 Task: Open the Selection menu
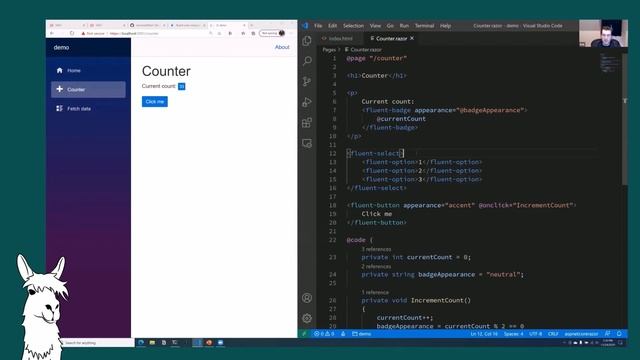pos(353,25)
